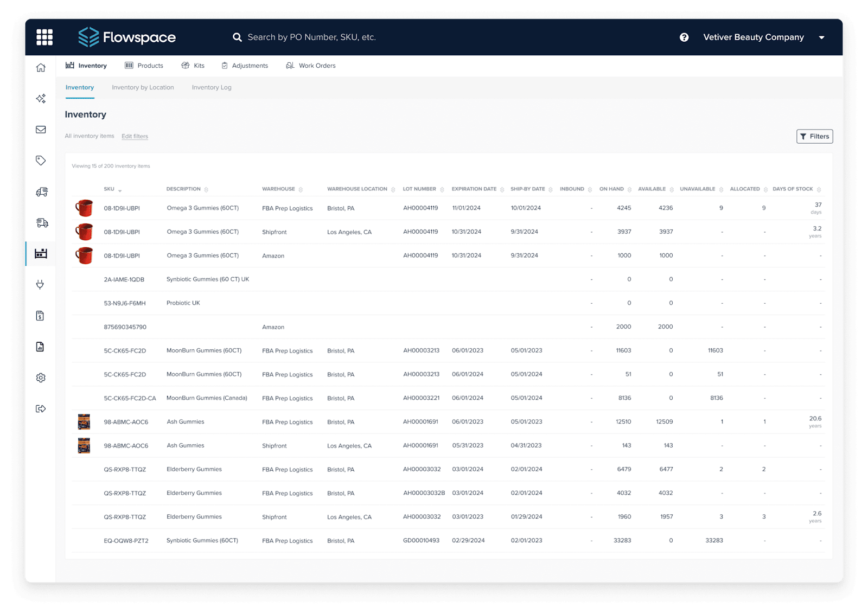Image resolution: width=868 pixels, height=614 pixels.
Task: Click the Filters button
Action: pyautogui.click(x=814, y=136)
